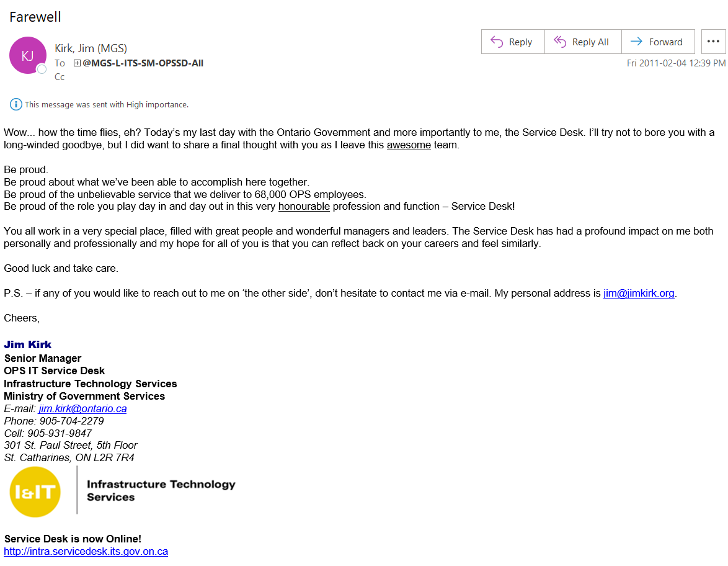Click Reply All to respond to everyone

pos(582,42)
